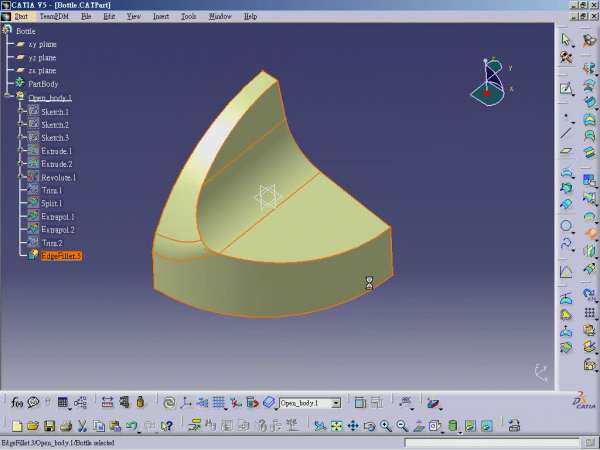Click the Capture/printer icon at toolbar end
The height and width of the screenshot is (450, 600).
pos(514,425)
